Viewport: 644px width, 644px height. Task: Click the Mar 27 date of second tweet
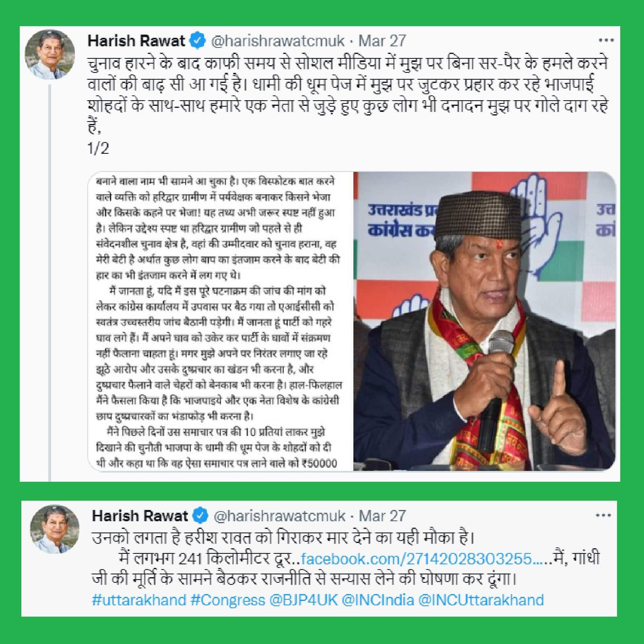(382, 516)
